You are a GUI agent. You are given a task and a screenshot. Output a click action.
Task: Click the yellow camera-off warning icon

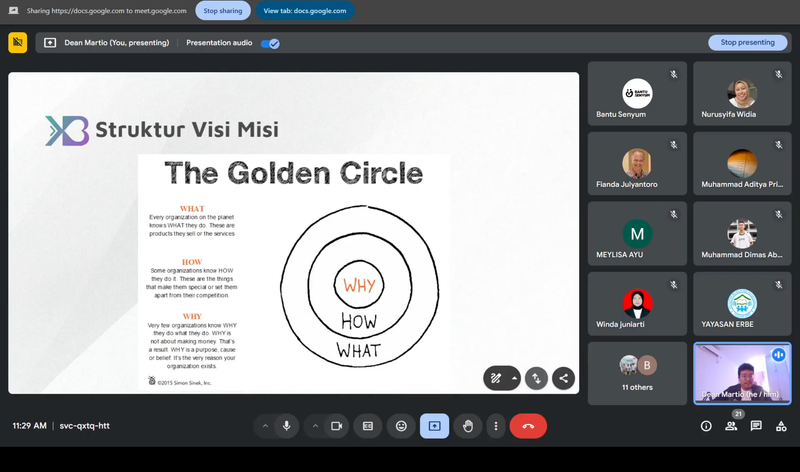tap(17, 43)
